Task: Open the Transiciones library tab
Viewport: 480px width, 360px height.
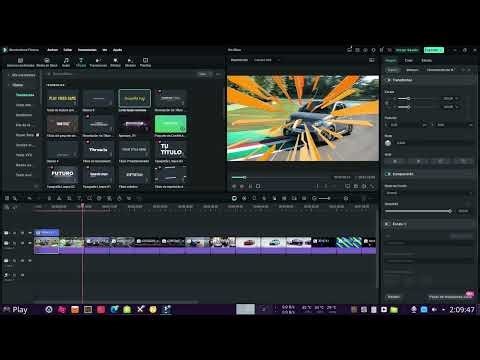Action: (x=98, y=62)
